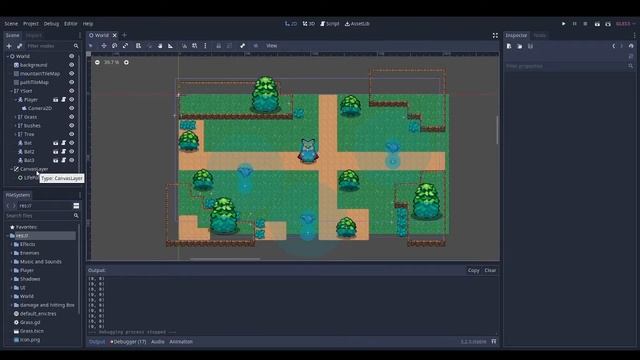Activate the pan mode hand tool
Image resolution: width=640 pixels, height=360 pixels.
[x=160, y=46]
